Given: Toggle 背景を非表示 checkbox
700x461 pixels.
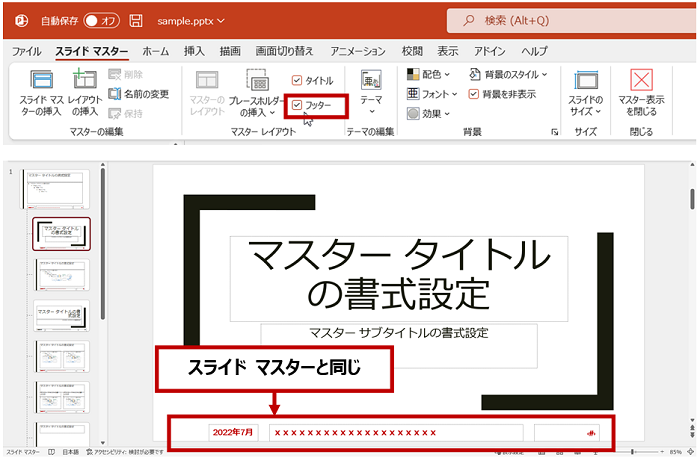Looking at the screenshot, I should (x=474, y=94).
